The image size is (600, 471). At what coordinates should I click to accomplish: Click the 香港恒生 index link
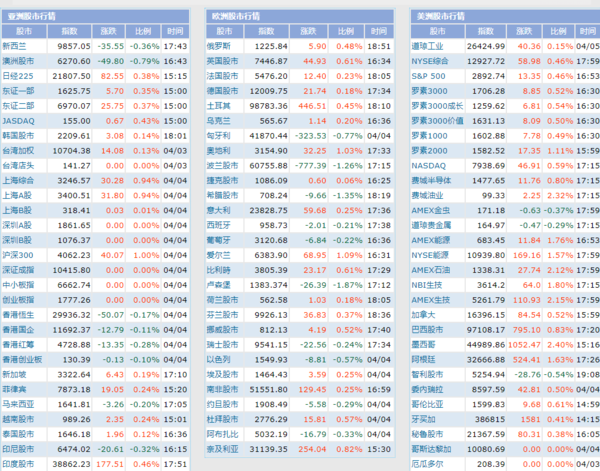18,315
